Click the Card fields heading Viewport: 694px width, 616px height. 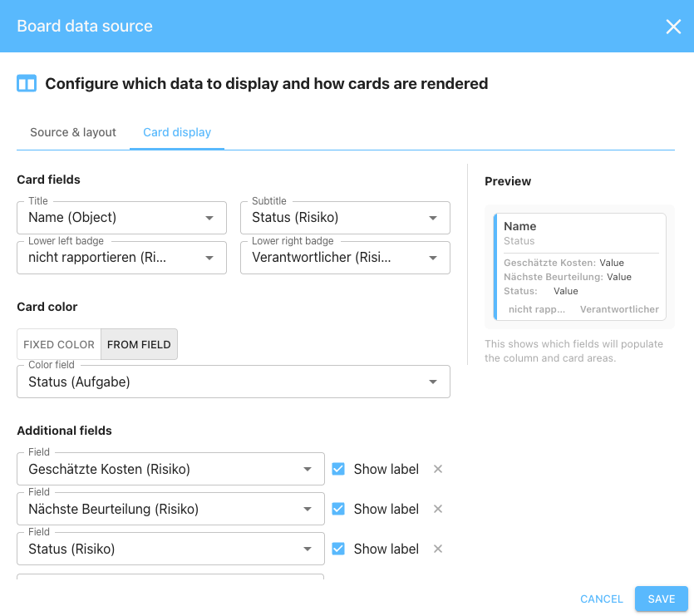49,180
